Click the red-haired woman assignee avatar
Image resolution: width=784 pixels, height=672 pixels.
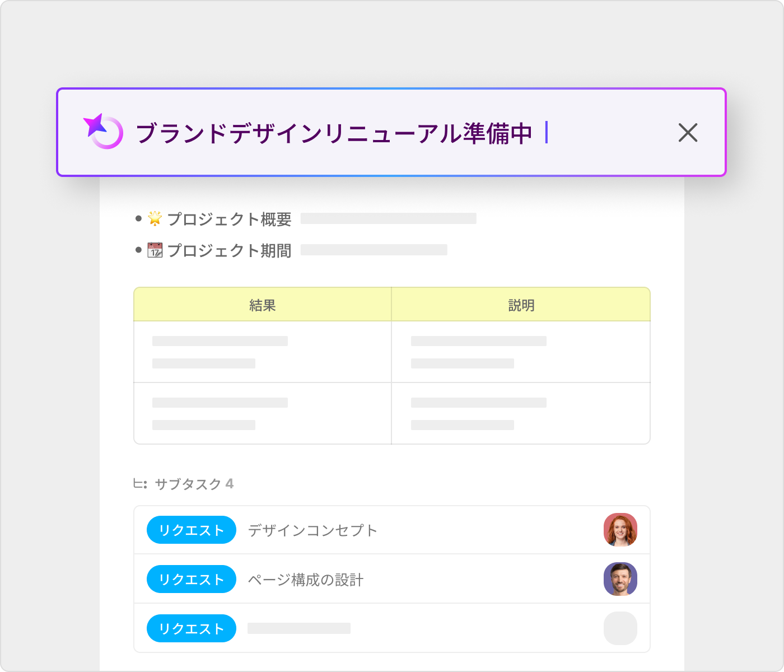(620, 530)
